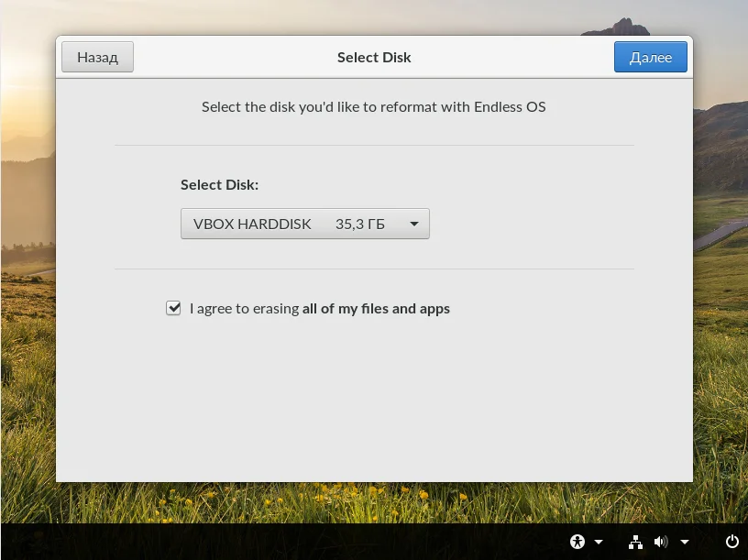Uncheck the agree to erasing checkbox
The image size is (748, 560).
point(173,308)
